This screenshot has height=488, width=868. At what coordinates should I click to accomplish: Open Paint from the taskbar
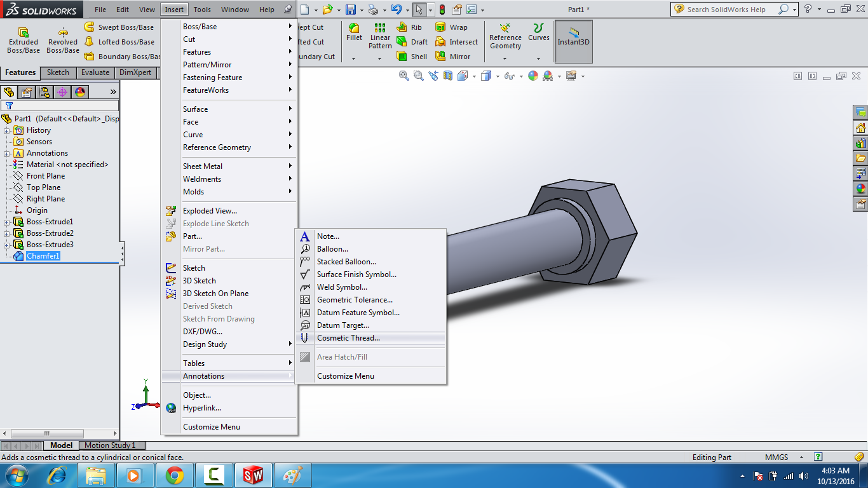(293, 475)
